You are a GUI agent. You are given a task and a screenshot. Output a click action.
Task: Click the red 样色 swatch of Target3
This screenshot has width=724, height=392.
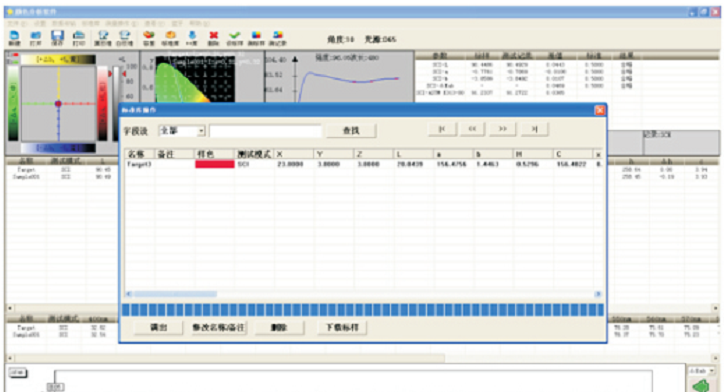(215, 164)
